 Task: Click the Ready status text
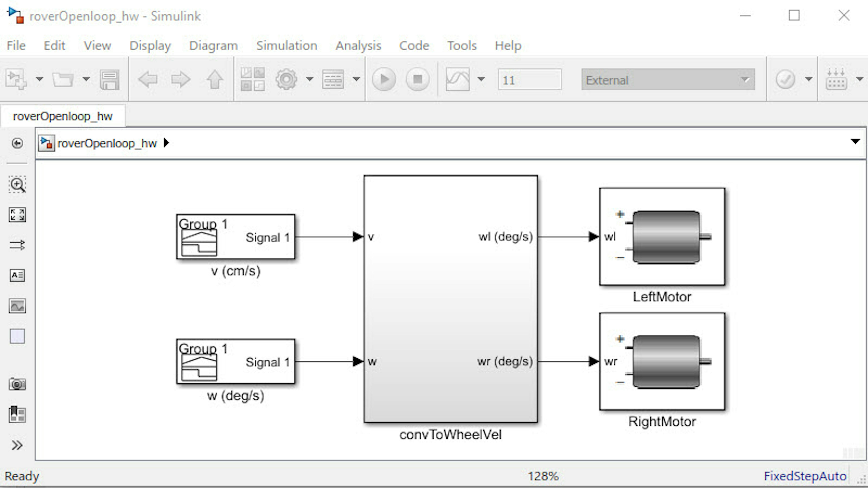(22, 476)
